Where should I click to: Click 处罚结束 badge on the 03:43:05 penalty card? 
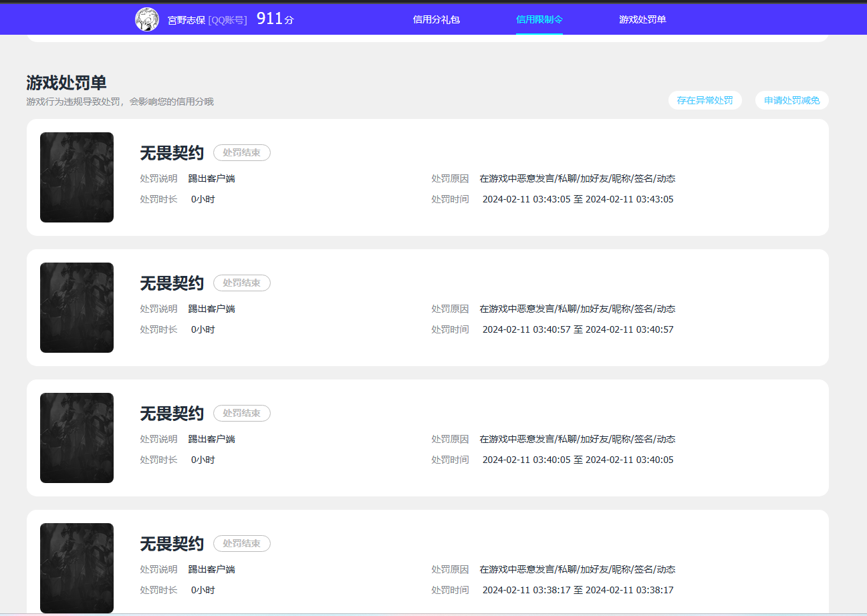point(242,152)
